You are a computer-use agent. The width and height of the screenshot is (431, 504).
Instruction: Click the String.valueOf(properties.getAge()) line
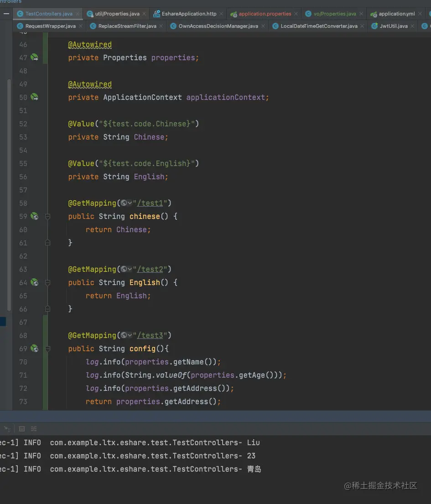pyautogui.click(x=186, y=375)
